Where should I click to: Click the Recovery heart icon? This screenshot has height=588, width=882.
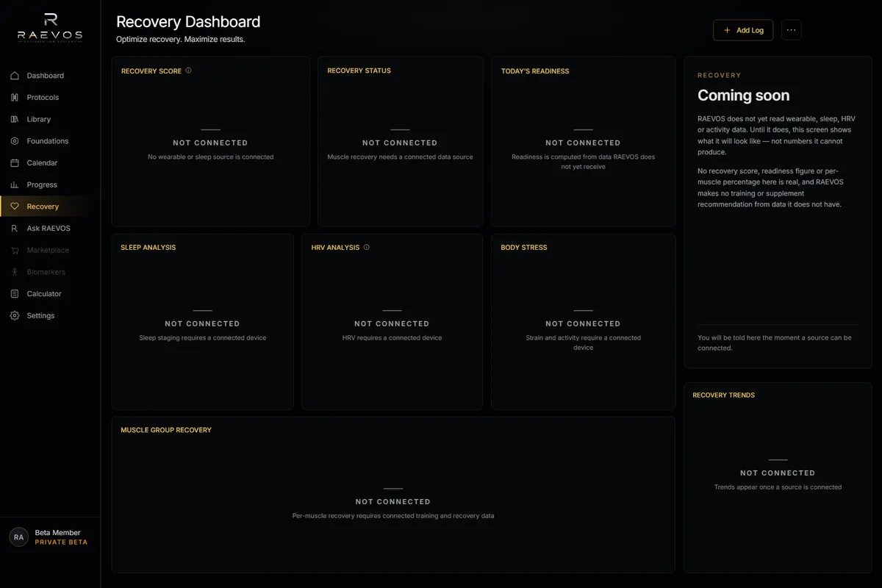pos(15,207)
